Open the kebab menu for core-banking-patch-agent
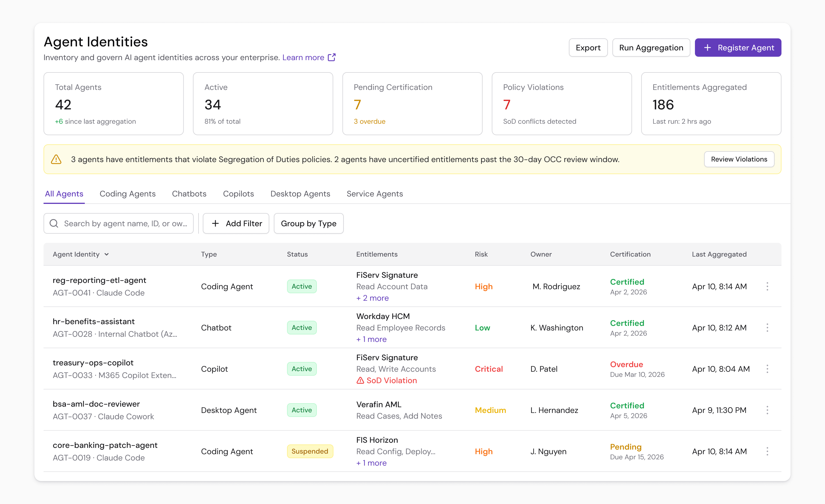825x504 pixels. (767, 451)
